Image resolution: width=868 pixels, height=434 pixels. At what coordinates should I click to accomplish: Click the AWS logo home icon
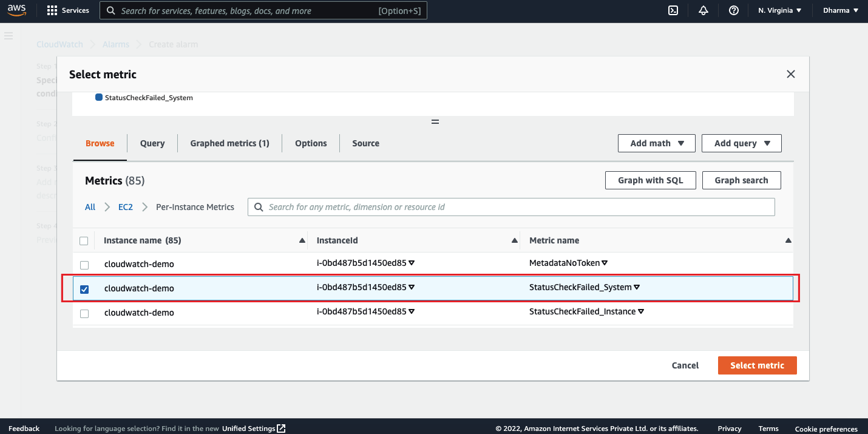point(16,10)
